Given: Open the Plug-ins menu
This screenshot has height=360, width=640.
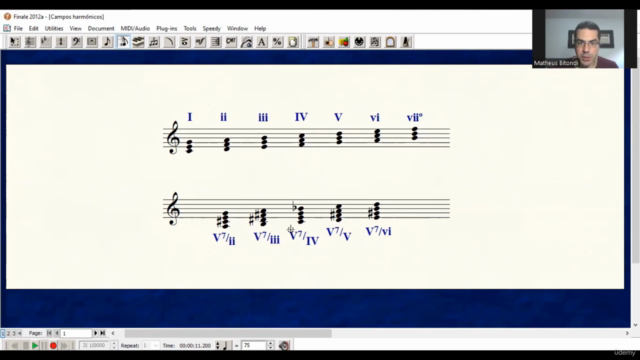Looking at the screenshot, I should [x=167, y=29].
